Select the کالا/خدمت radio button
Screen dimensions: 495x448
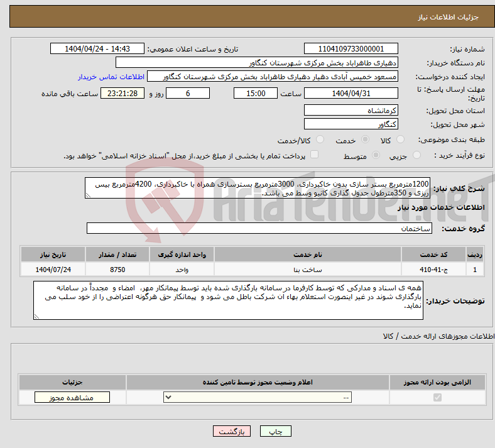coord(320,139)
